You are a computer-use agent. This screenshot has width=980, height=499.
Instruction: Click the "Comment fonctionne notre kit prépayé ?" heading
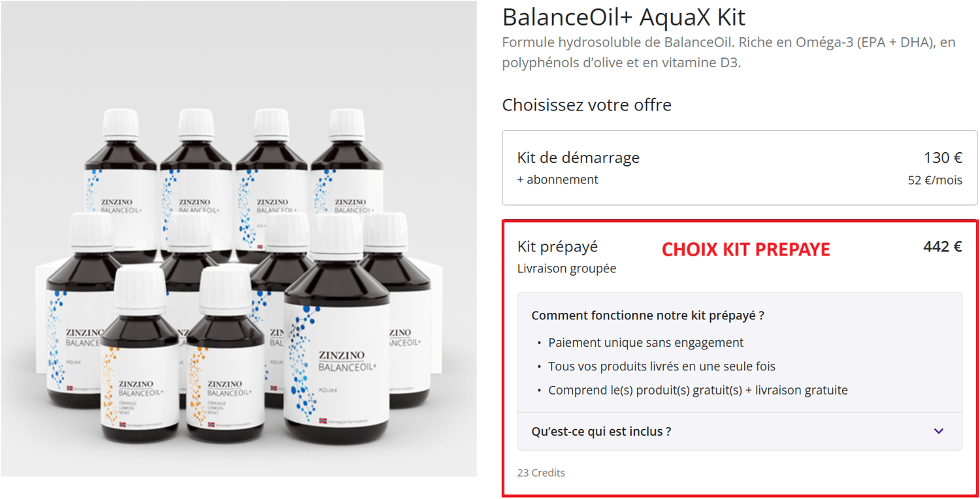tap(647, 315)
